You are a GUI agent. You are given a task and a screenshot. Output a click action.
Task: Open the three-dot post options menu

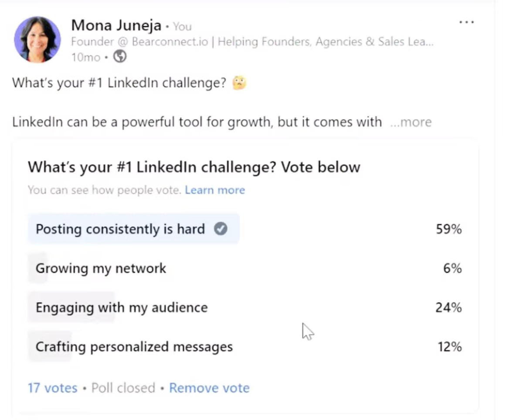466,22
